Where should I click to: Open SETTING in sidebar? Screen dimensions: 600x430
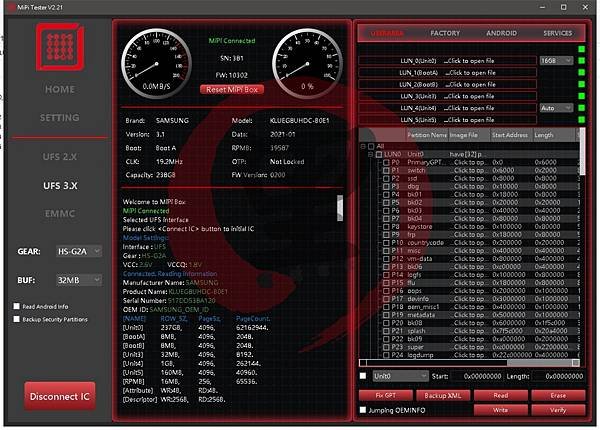[x=60, y=117]
